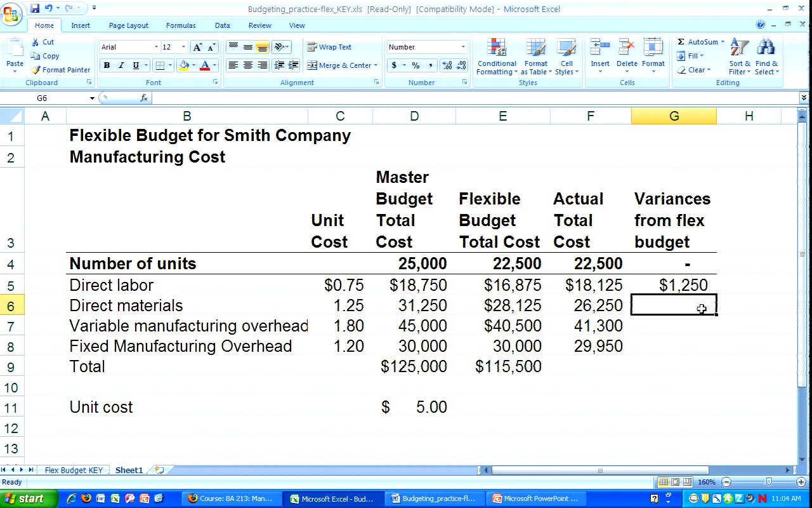
Task: Toggle Wrap Text for the cell
Action: [329, 47]
